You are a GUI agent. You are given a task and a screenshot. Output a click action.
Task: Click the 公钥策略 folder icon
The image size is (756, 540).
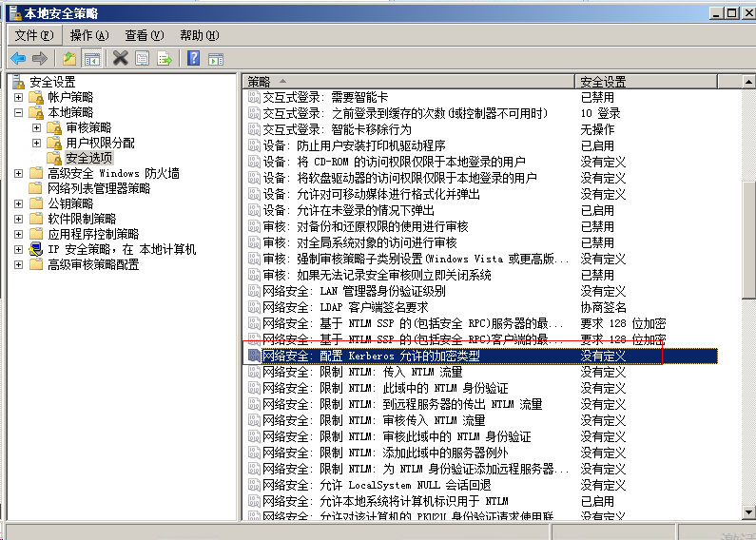[36, 203]
